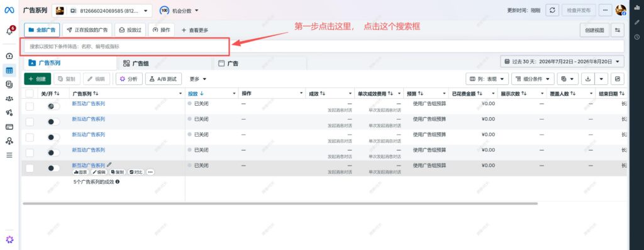Click the A/B 测试 button
The width and height of the screenshot is (644, 250).
click(164, 79)
